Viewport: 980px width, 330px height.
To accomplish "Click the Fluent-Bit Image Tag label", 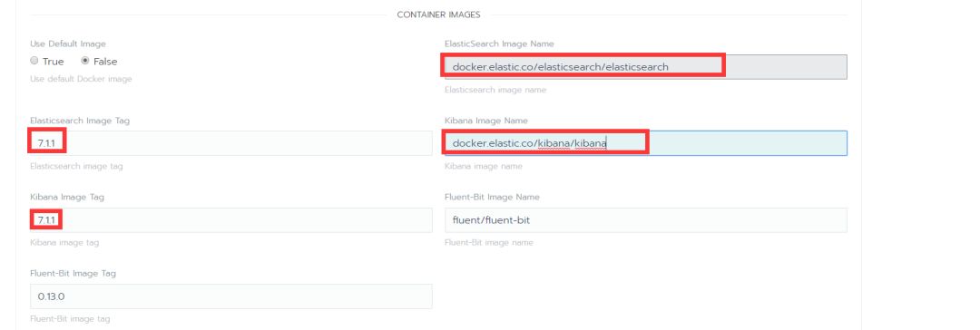I will point(73,273).
